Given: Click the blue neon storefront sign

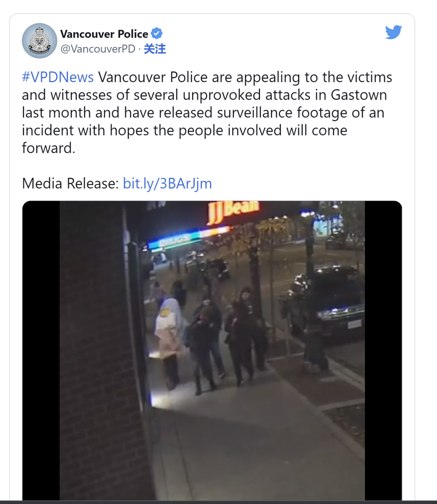Looking at the screenshot, I should point(175,240).
